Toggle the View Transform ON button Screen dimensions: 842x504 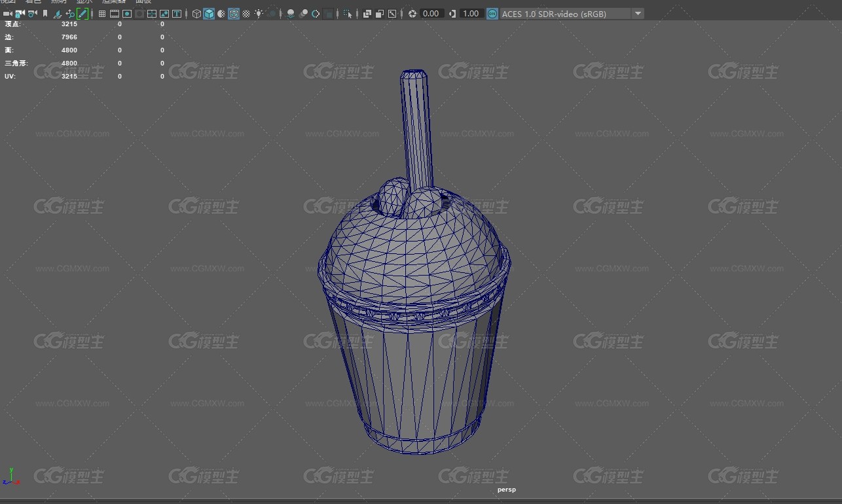point(492,13)
